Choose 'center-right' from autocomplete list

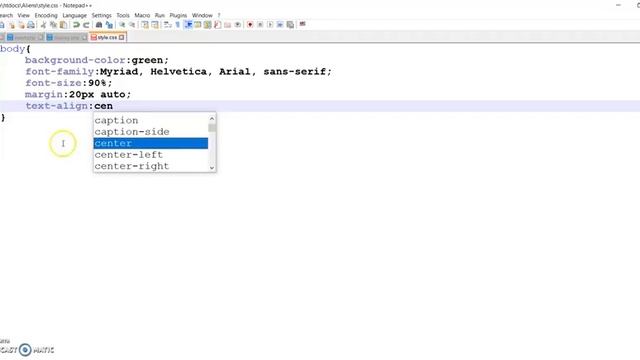[x=151, y=166]
